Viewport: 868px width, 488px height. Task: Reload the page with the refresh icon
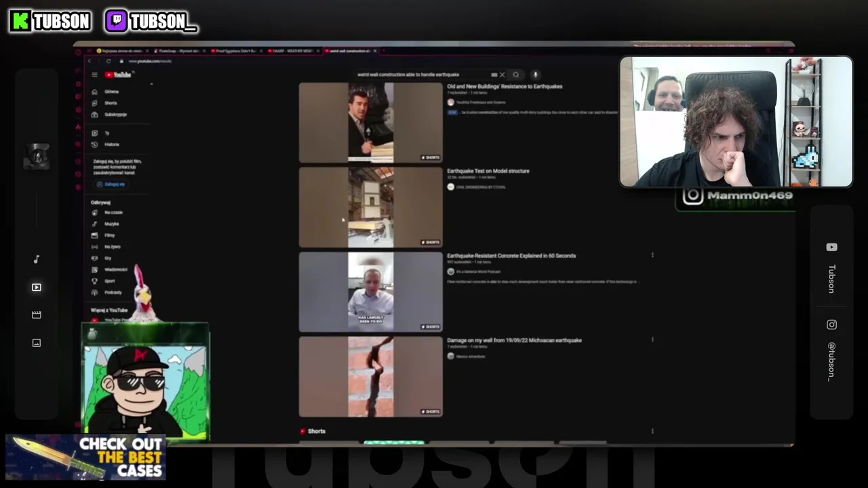coord(108,61)
